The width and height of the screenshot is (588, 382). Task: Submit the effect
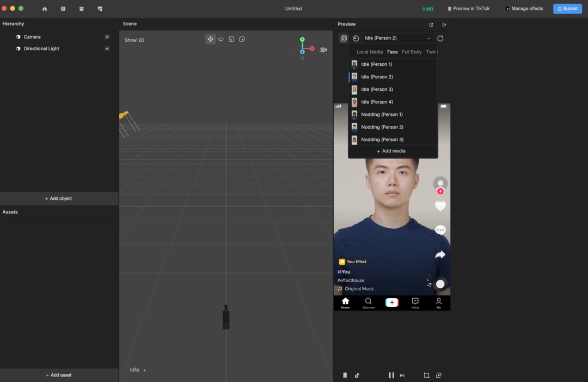pyautogui.click(x=567, y=9)
